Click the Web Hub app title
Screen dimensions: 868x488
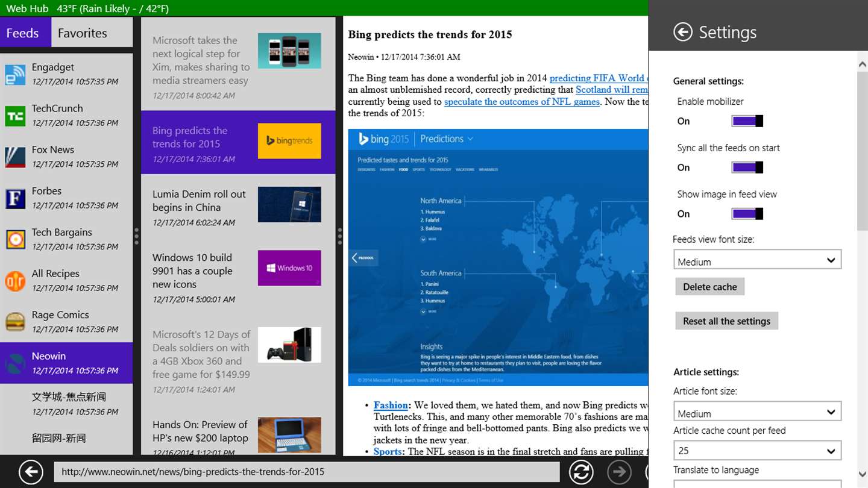click(x=27, y=8)
